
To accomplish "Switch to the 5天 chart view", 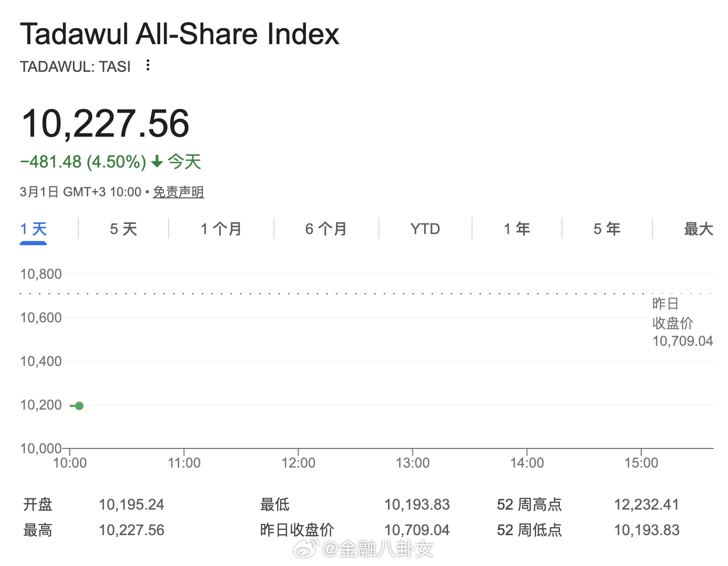I will tap(123, 229).
